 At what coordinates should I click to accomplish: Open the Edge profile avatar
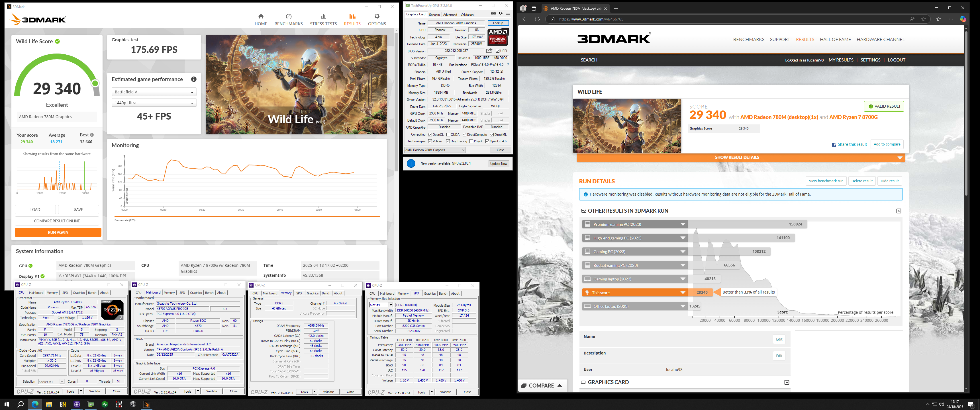(524, 8)
